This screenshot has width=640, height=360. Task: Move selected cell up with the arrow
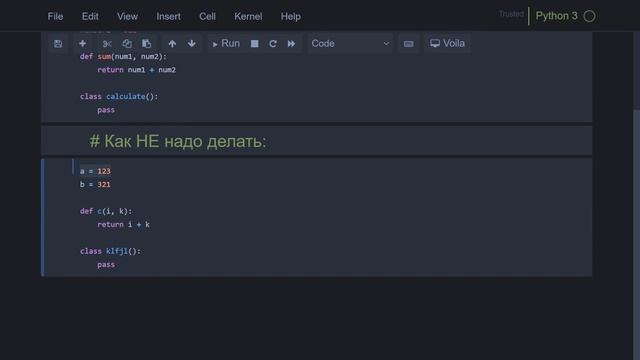click(172, 44)
